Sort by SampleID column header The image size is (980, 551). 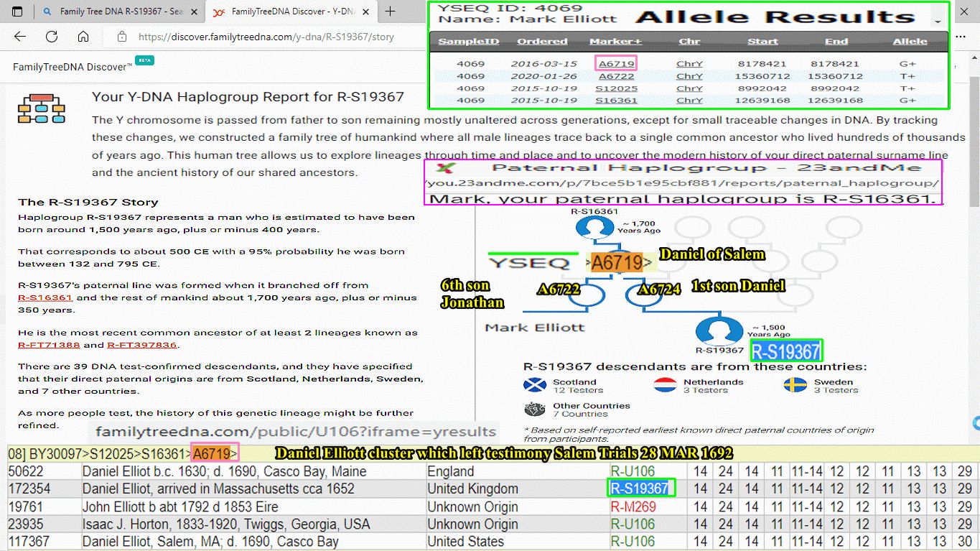point(469,42)
